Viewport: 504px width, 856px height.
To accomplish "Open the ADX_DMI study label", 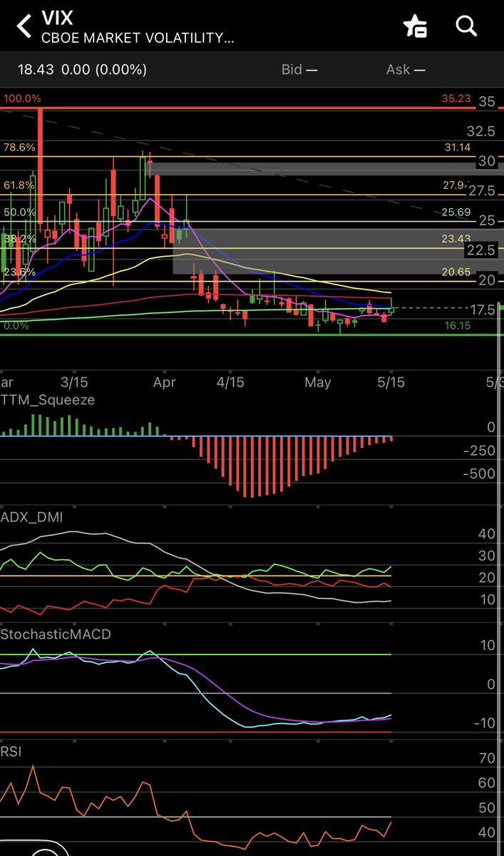I will 31,517.
